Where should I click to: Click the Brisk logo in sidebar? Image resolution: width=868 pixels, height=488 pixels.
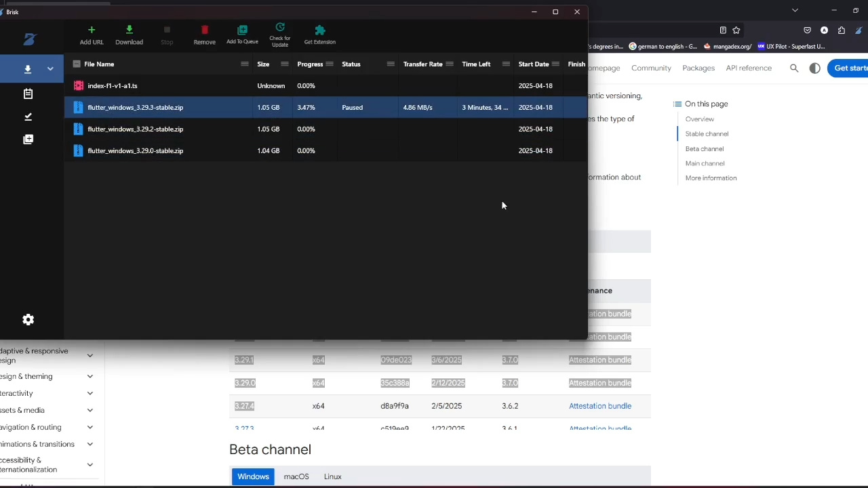coord(29,39)
